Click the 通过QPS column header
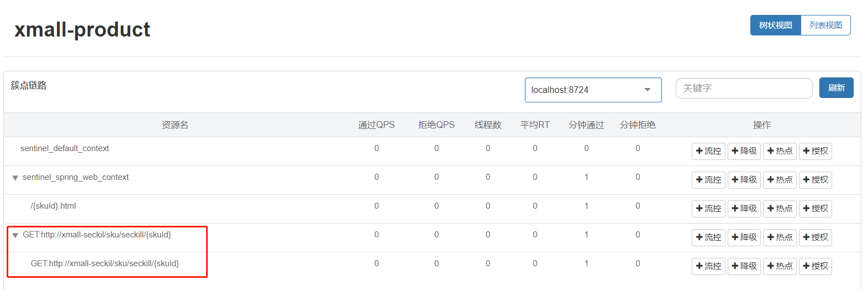Screen dimensions: 868x290 (376, 125)
